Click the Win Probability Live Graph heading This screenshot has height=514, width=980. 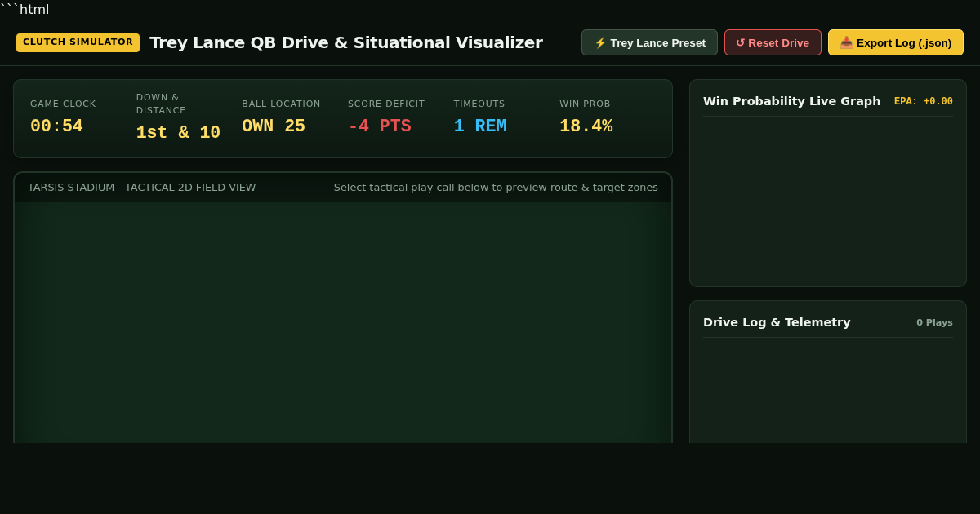tap(792, 101)
